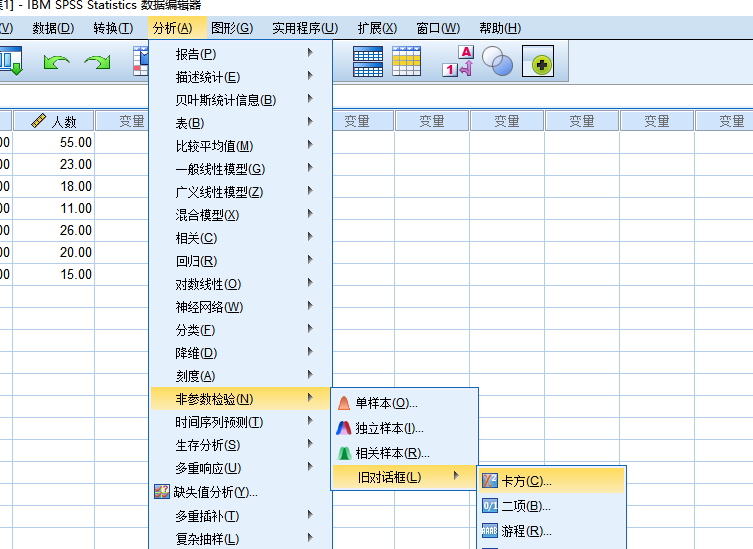Expand the 时间序列预测(T) submenu
This screenshot has height=549, width=753.
click(x=241, y=422)
